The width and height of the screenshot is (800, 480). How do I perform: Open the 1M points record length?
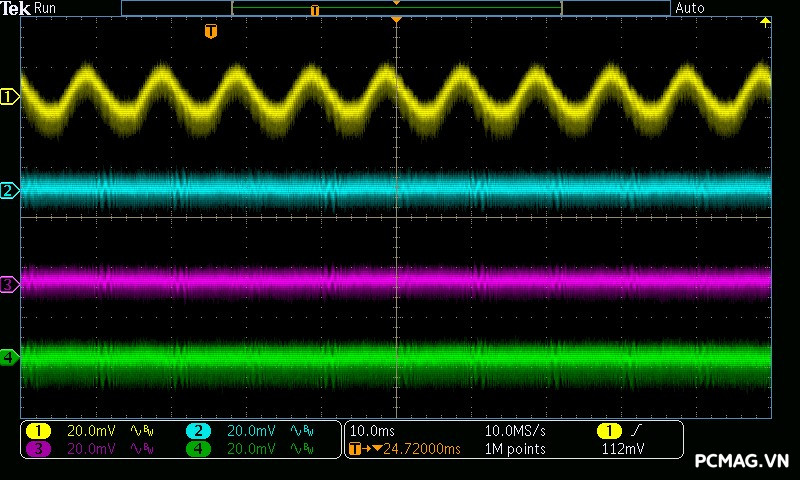pos(515,449)
